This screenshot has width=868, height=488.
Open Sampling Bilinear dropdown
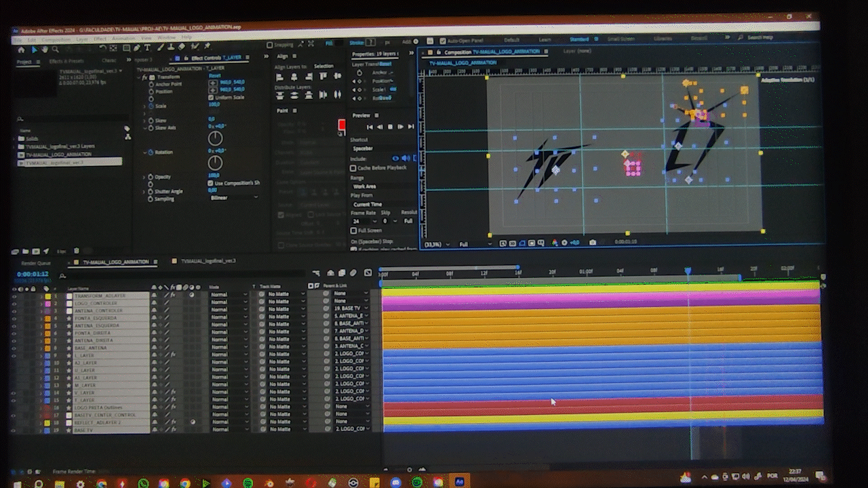coord(233,198)
